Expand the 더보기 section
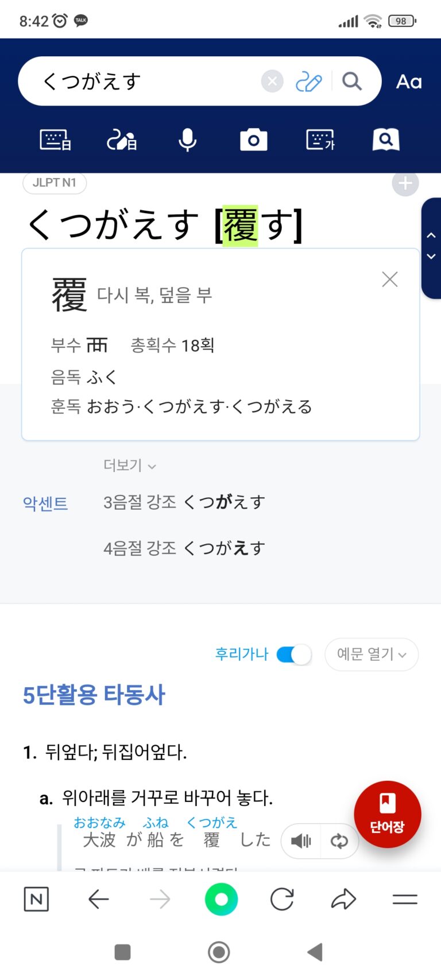The image size is (441, 980). click(x=130, y=465)
